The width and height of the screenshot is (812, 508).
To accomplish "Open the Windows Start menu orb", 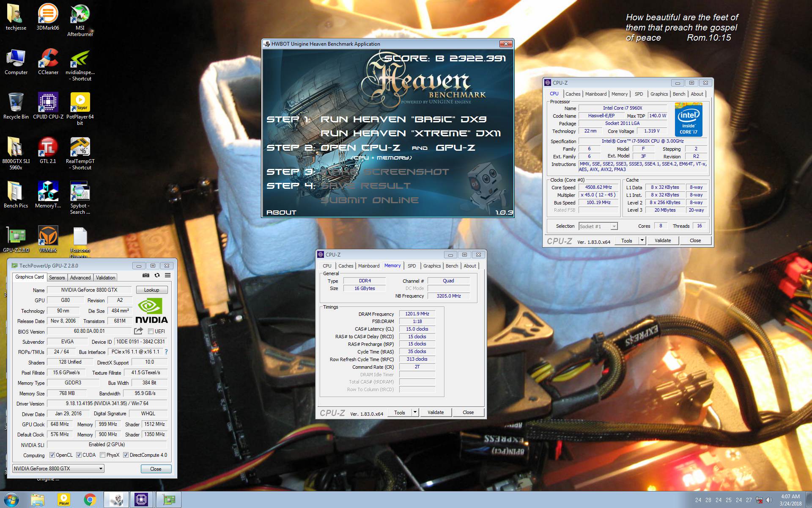I will 11,500.
